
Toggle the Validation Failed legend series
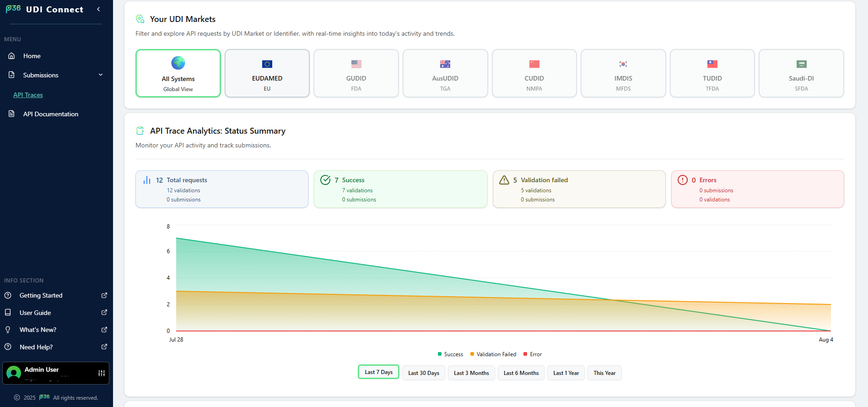pyautogui.click(x=493, y=354)
